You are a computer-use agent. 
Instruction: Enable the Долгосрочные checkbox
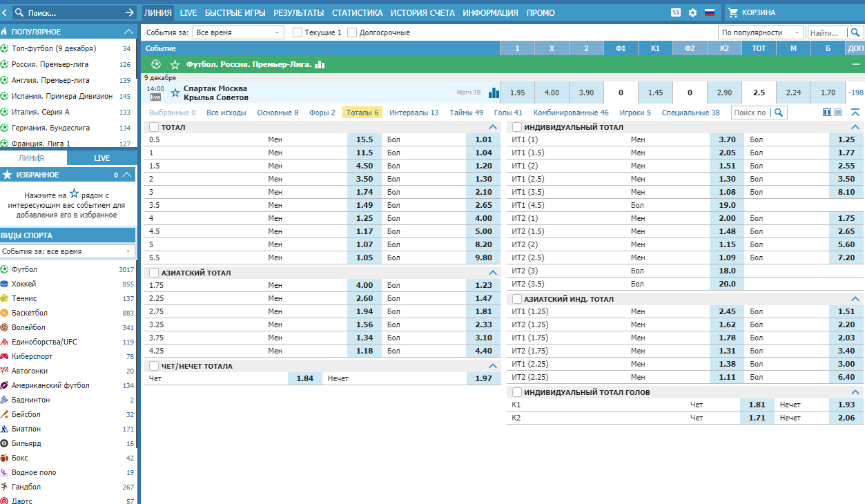(352, 32)
